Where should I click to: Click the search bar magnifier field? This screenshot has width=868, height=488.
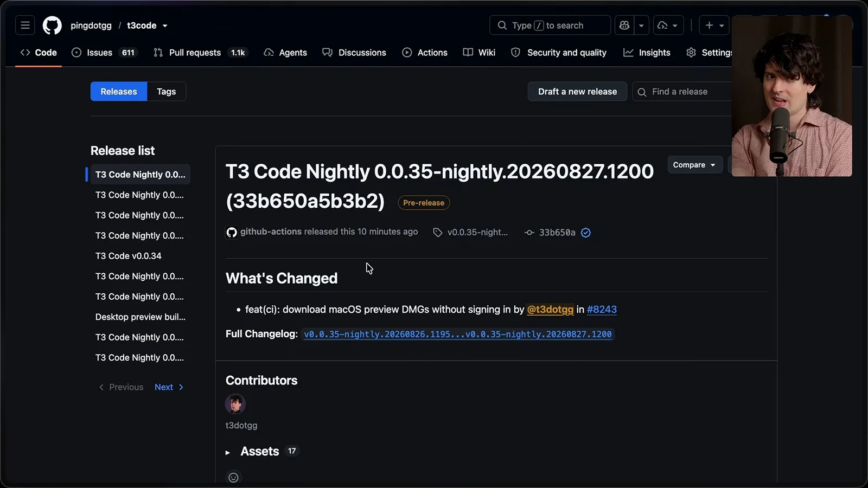[x=550, y=25]
